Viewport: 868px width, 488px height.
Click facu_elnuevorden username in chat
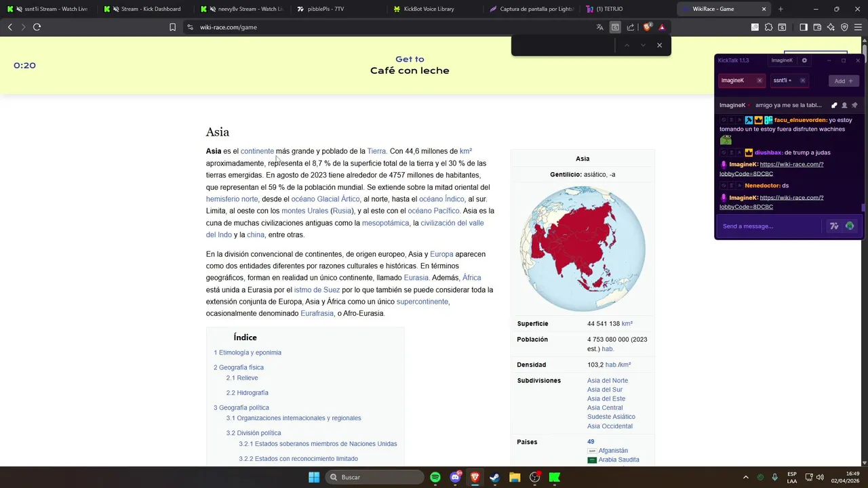[800, 120]
